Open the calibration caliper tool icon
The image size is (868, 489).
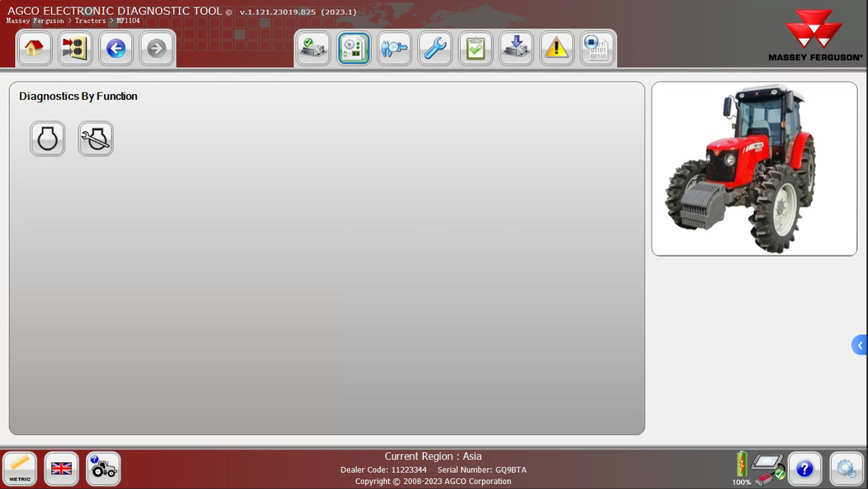394,48
